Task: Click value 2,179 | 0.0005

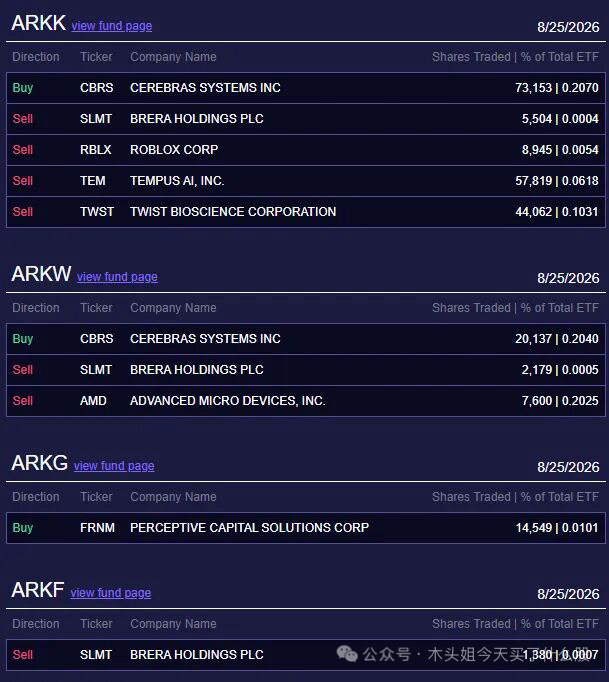Action: 560,370
